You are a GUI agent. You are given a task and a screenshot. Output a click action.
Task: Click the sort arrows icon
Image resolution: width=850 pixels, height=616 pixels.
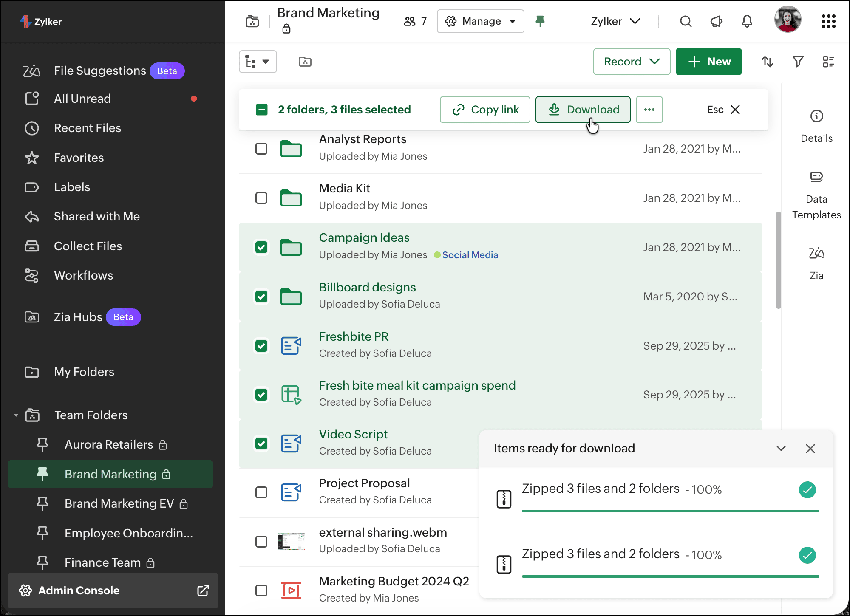tap(767, 62)
